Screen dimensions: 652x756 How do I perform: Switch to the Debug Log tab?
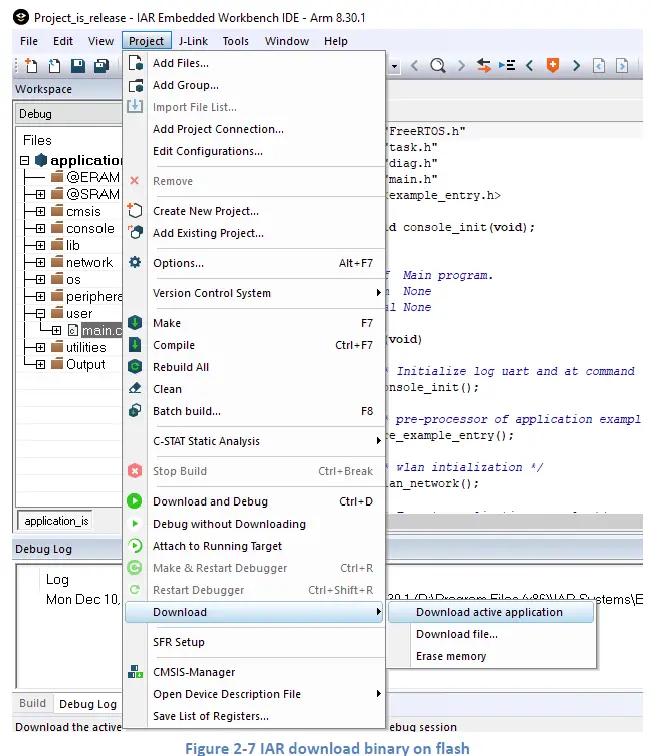point(88,703)
